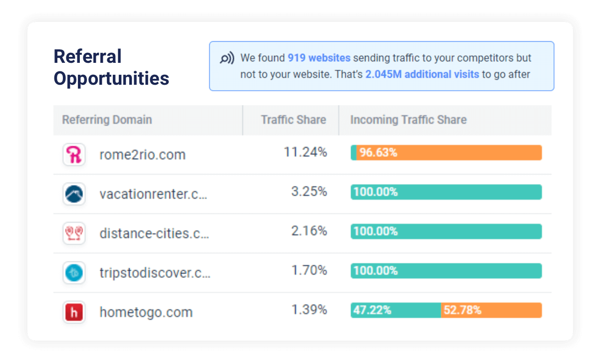Select the distance-cities domain entry
Viewport: 599px width, 364px height.
[x=154, y=233]
